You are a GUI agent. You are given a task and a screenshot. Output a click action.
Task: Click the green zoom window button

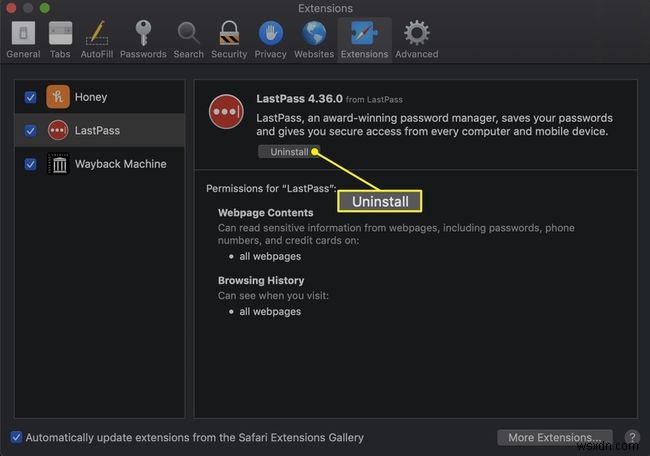pos(44,7)
